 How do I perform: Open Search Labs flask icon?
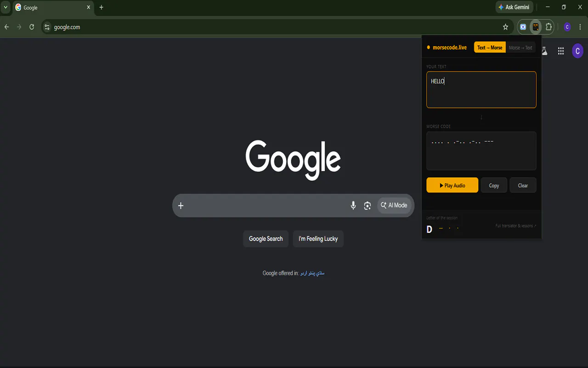click(544, 51)
